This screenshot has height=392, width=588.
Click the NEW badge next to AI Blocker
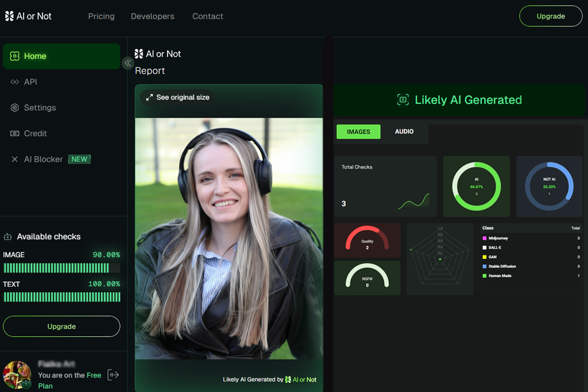[79, 160]
